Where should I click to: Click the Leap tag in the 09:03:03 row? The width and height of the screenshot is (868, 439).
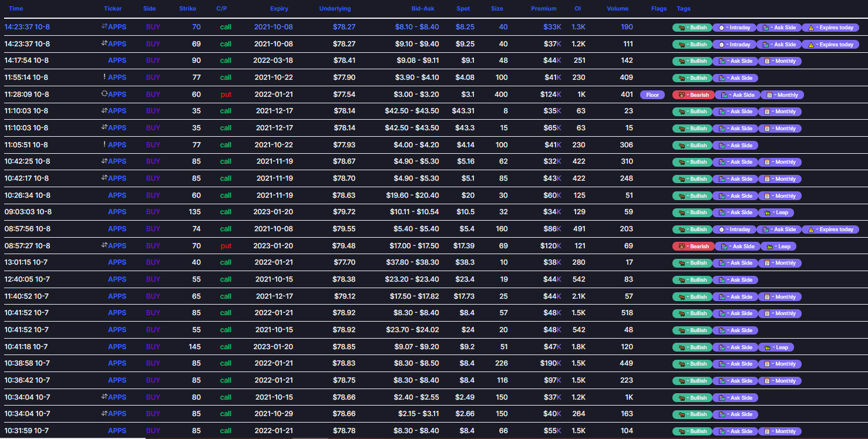click(776, 212)
